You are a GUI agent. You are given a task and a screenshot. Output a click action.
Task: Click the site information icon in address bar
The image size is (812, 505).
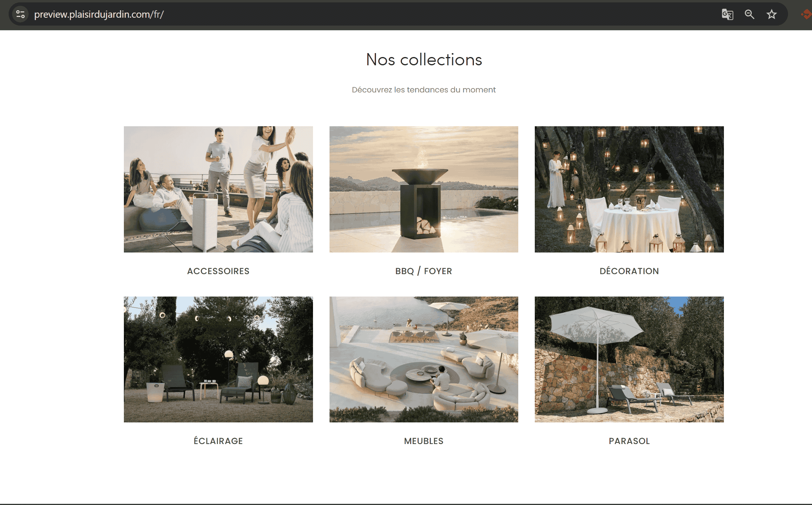(20, 15)
